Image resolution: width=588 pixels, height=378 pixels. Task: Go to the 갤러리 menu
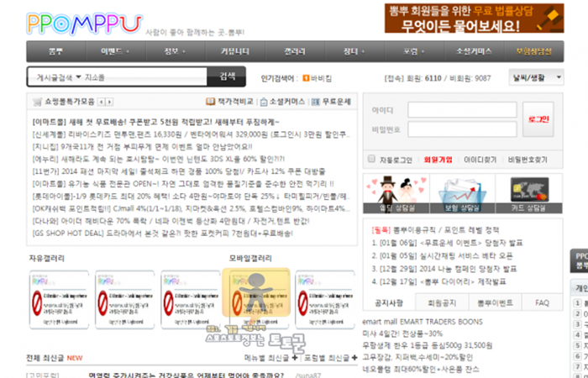click(x=295, y=51)
